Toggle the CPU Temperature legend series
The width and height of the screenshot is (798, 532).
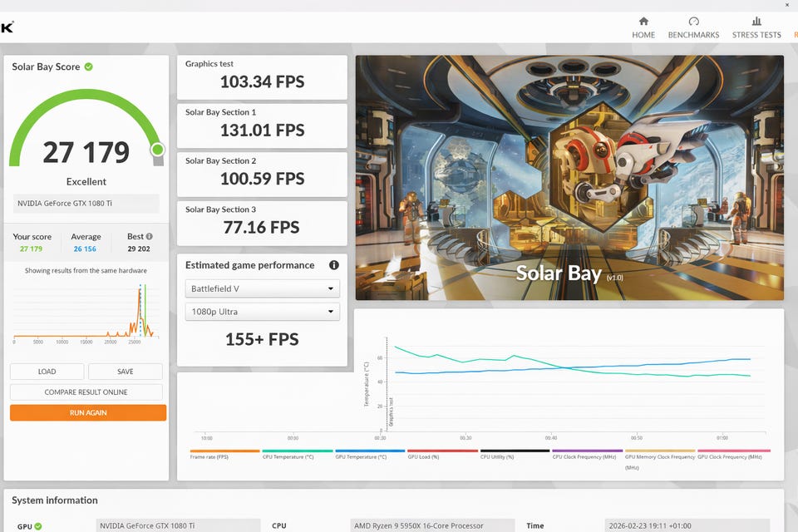pyautogui.click(x=298, y=454)
